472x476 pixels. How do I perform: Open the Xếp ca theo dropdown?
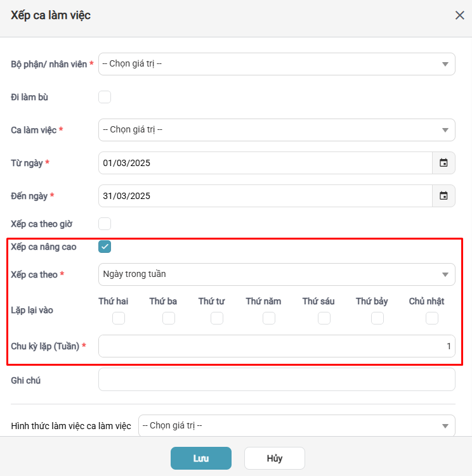point(277,274)
